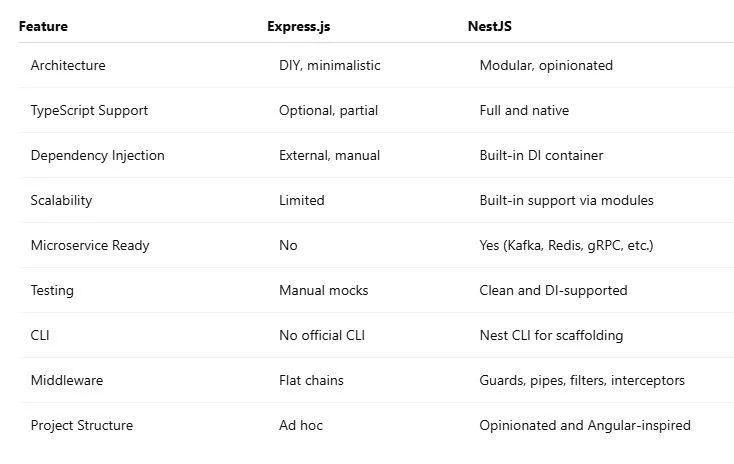
Task: Select the Microservice Ready cell
Action: pyautogui.click(x=90, y=245)
